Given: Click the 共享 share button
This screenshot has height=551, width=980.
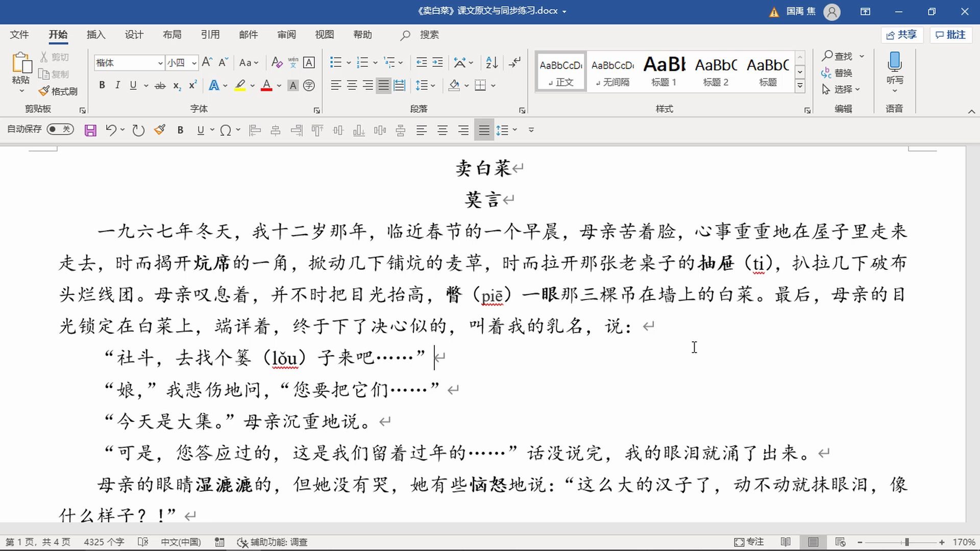Looking at the screenshot, I should pos(902,35).
